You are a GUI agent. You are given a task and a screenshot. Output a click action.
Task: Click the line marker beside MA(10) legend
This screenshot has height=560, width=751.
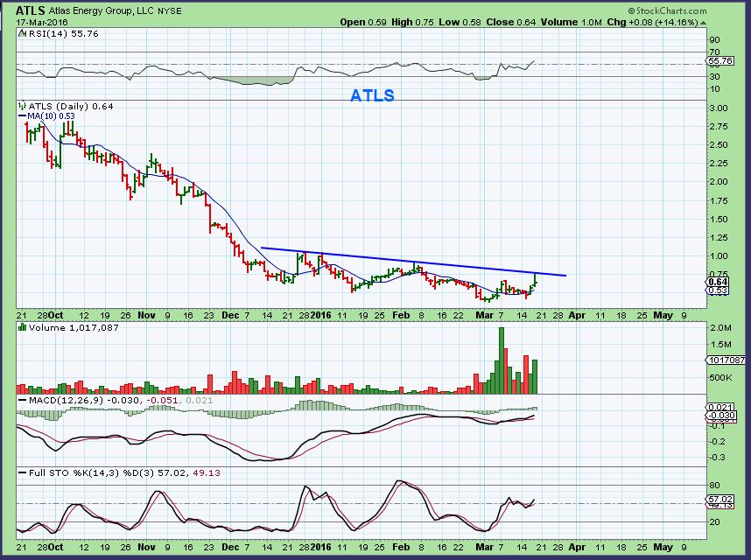click(23, 116)
